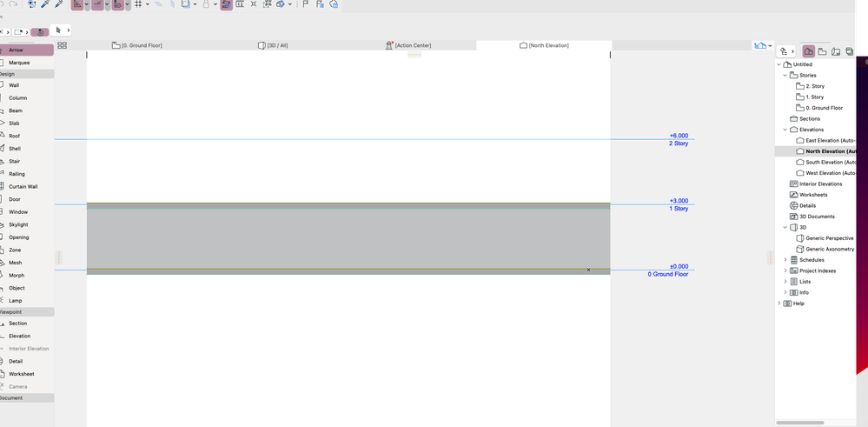The image size is (868, 427).
Task: Collapse the Elevations folder in Navigator
Action: (x=785, y=130)
